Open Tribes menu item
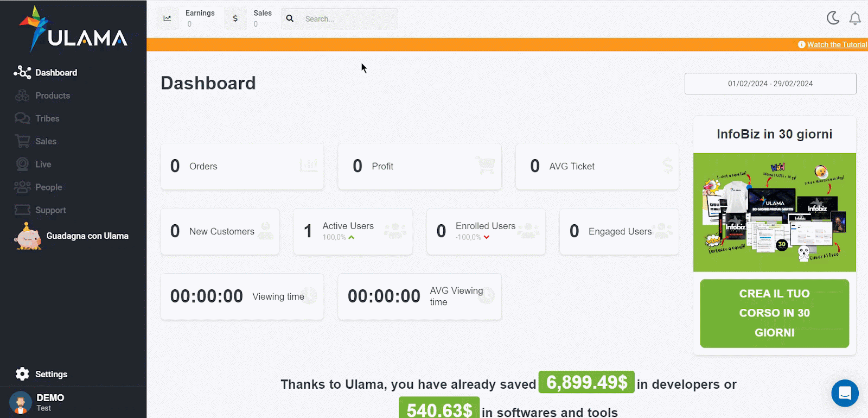868x418 pixels. (x=47, y=118)
